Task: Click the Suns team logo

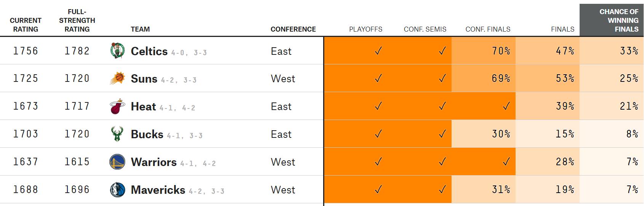Action: pyautogui.click(x=117, y=78)
